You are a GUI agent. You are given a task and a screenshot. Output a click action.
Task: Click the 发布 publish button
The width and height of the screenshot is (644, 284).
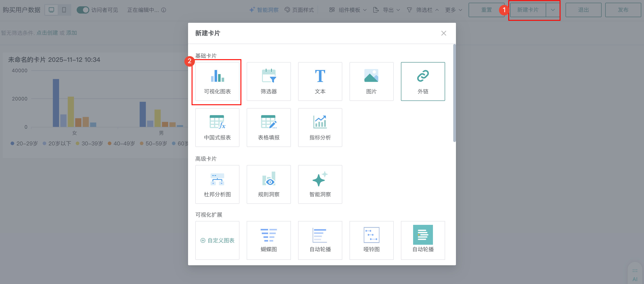coord(623,10)
